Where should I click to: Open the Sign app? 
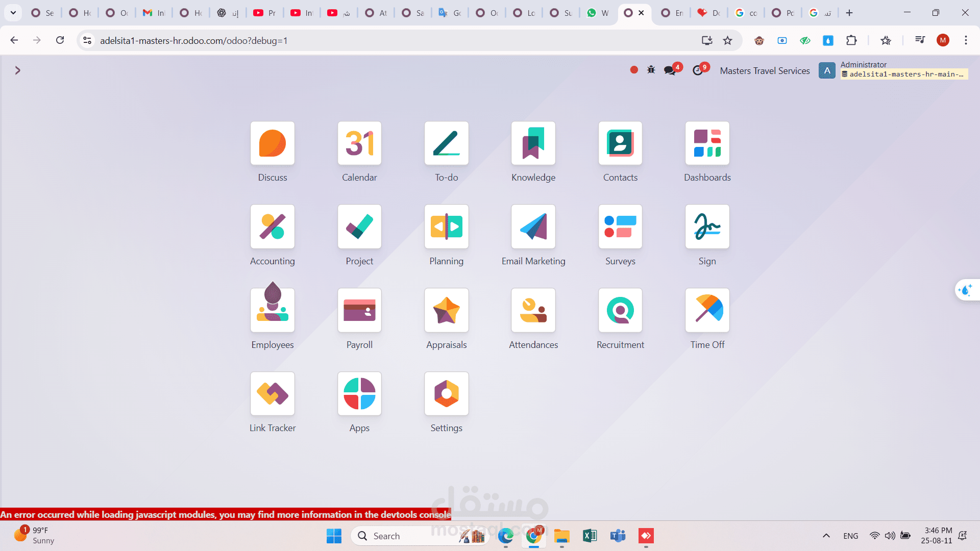click(707, 227)
